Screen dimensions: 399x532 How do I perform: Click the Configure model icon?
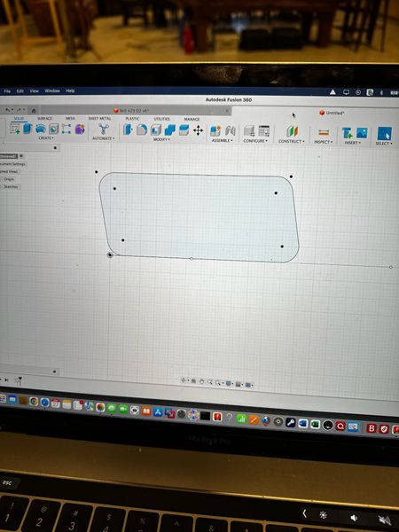tap(249, 131)
